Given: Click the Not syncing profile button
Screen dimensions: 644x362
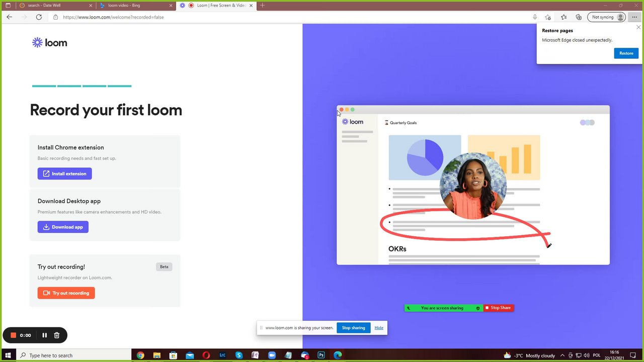Looking at the screenshot, I should 607,17.
